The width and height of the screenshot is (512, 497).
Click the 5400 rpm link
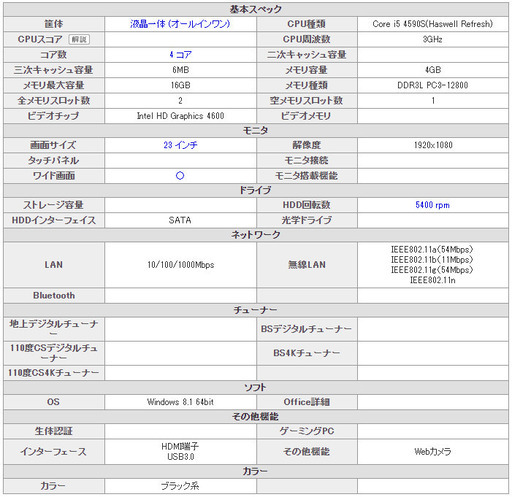click(432, 205)
